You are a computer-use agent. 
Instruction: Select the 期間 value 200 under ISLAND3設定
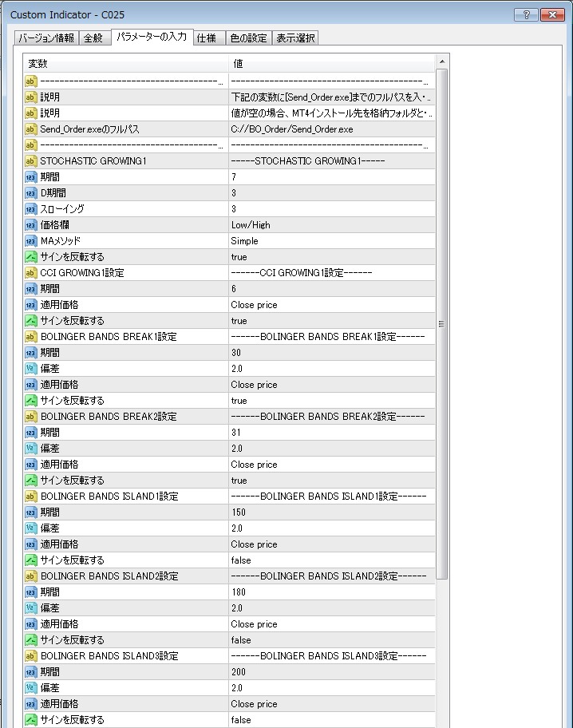[x=239, y=672]
